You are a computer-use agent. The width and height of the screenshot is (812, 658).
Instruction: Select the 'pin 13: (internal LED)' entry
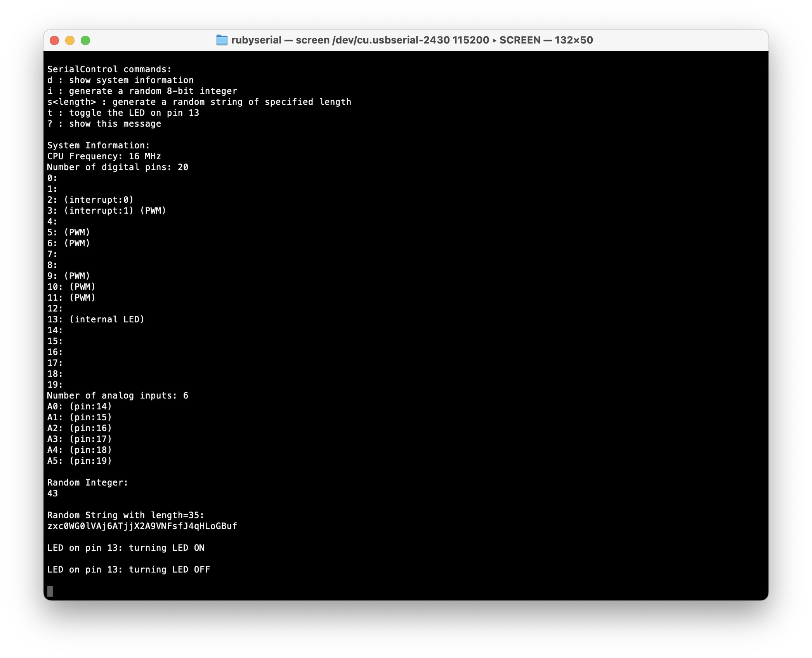pos(95,319)
